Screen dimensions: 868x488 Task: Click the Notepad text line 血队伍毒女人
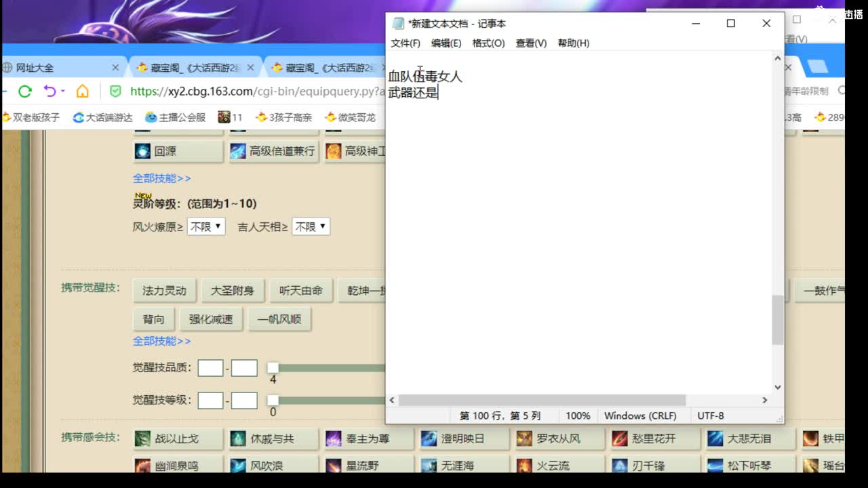[x=425, y=77]
